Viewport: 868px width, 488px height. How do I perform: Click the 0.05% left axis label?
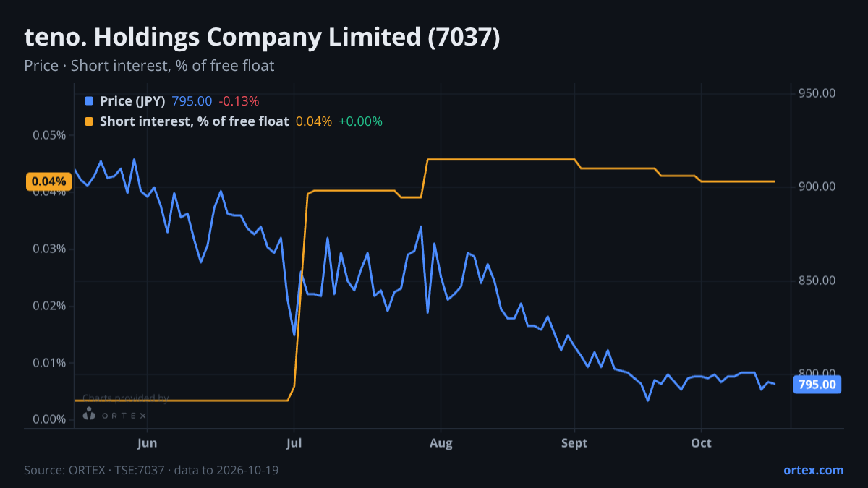[49, 135]
